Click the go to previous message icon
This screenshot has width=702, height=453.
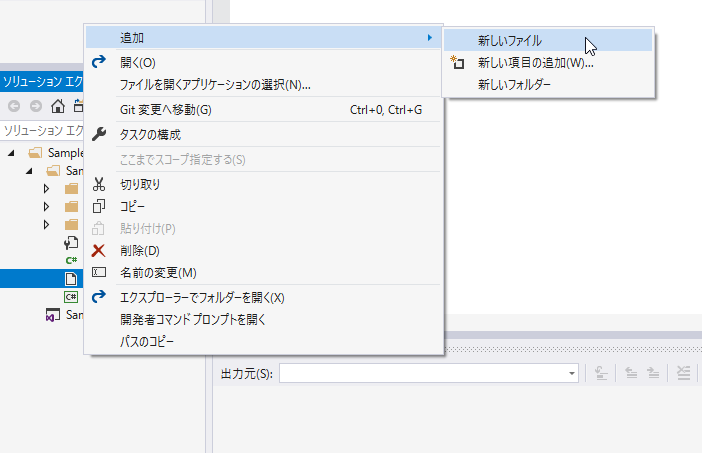point(631,373)
